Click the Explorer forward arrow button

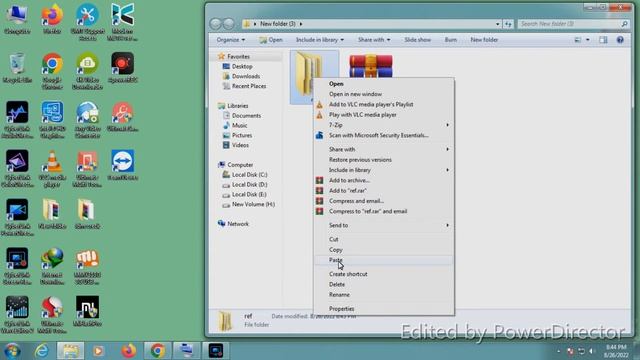229,24
